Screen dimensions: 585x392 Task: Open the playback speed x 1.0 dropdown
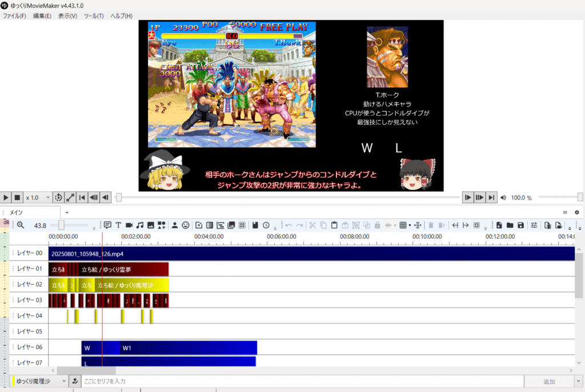(37, 197)
